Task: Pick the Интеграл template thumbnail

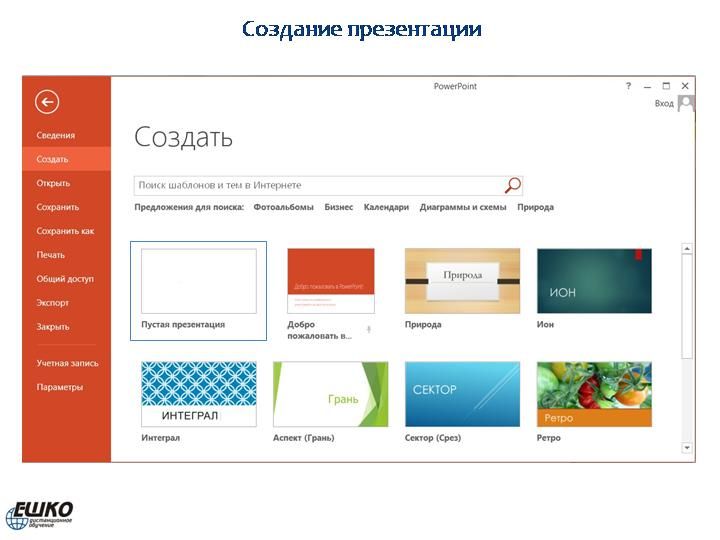Action: [199, 394]
